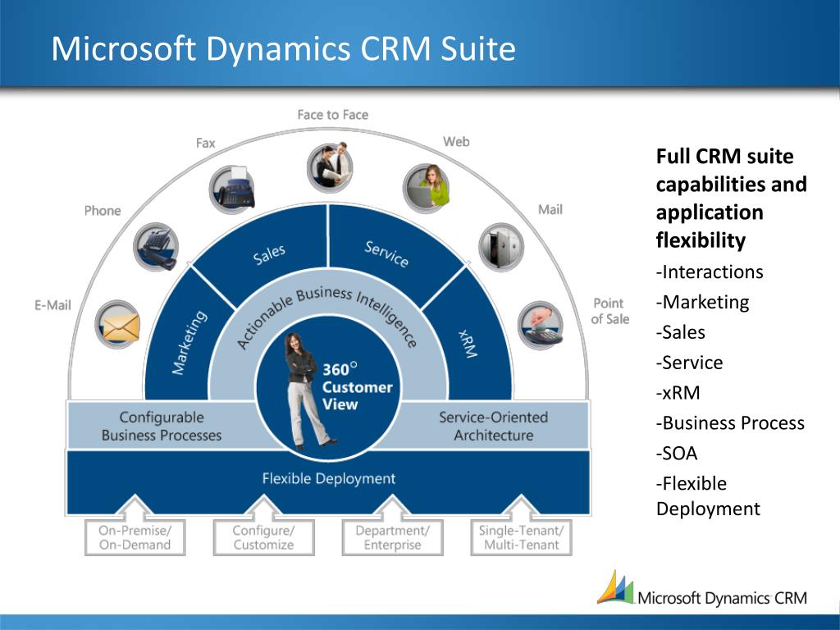
Task: Click the 'Face to Face' label
Action: pyautogui.click(x=333, y=115)
